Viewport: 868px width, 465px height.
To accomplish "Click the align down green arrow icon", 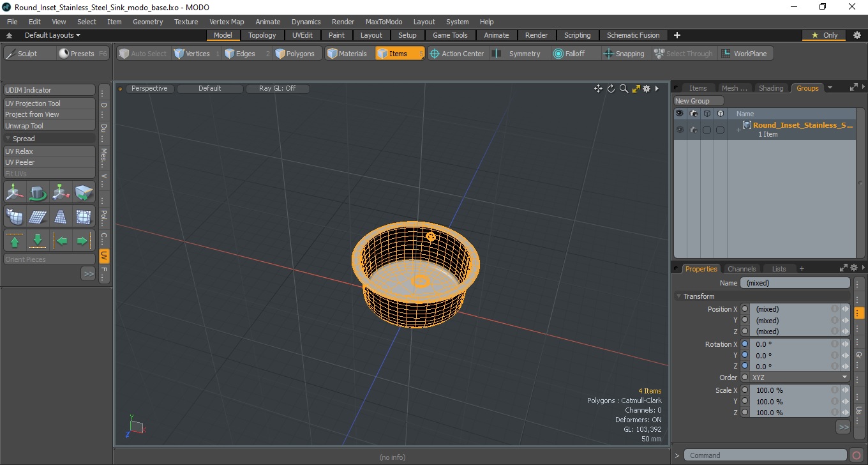I will 38,241.
